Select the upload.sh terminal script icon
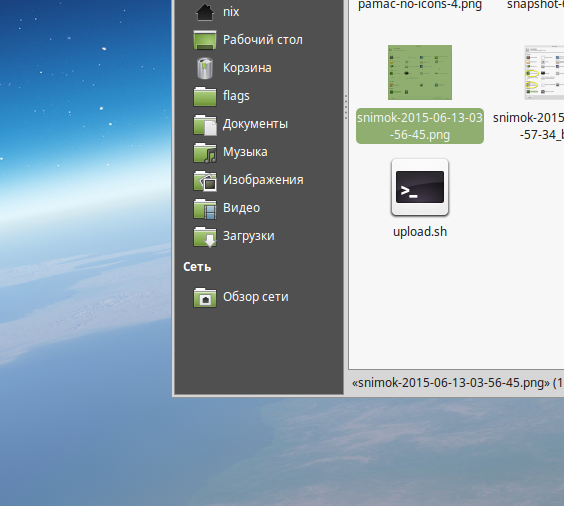564x506 pixels. click(x=420, y=187)
